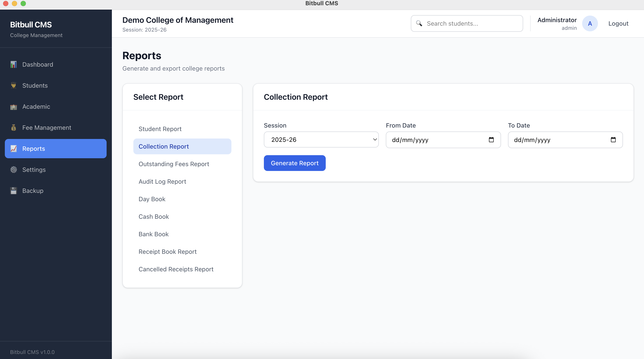Select the Day Book report
Screen dimensions: 644x359
click(182, 199)
